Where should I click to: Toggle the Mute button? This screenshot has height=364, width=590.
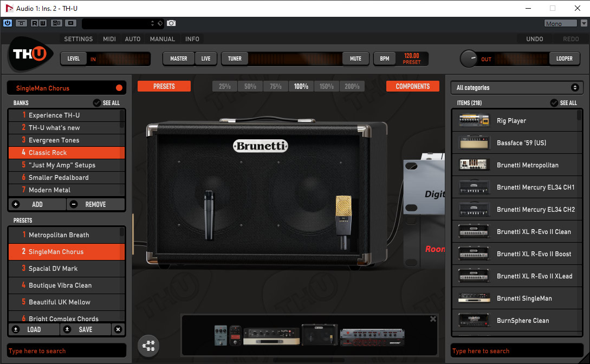(355, 58)
